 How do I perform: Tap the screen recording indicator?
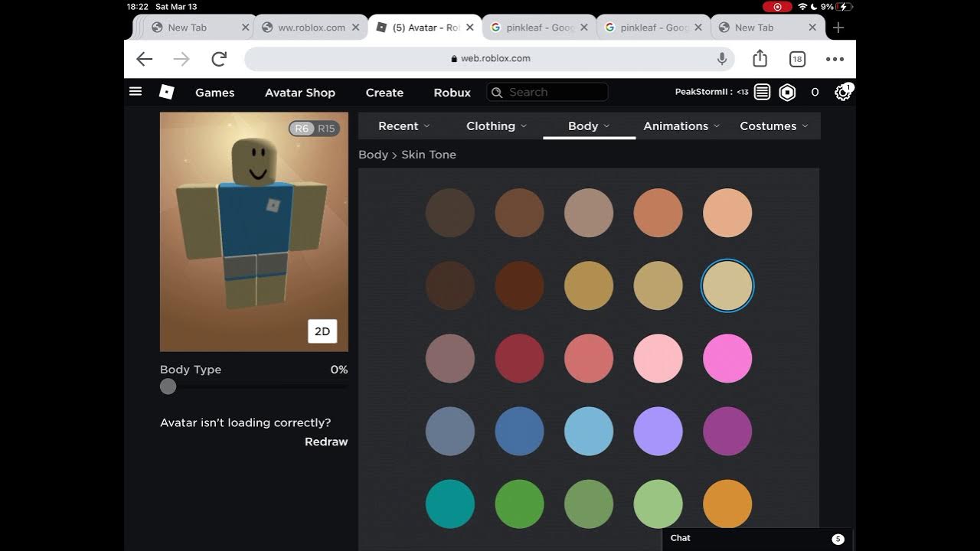pyautogui.click(x=777, y=6)
